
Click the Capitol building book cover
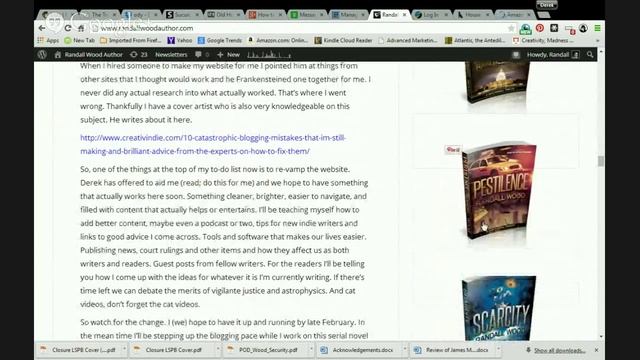[497, 82]
